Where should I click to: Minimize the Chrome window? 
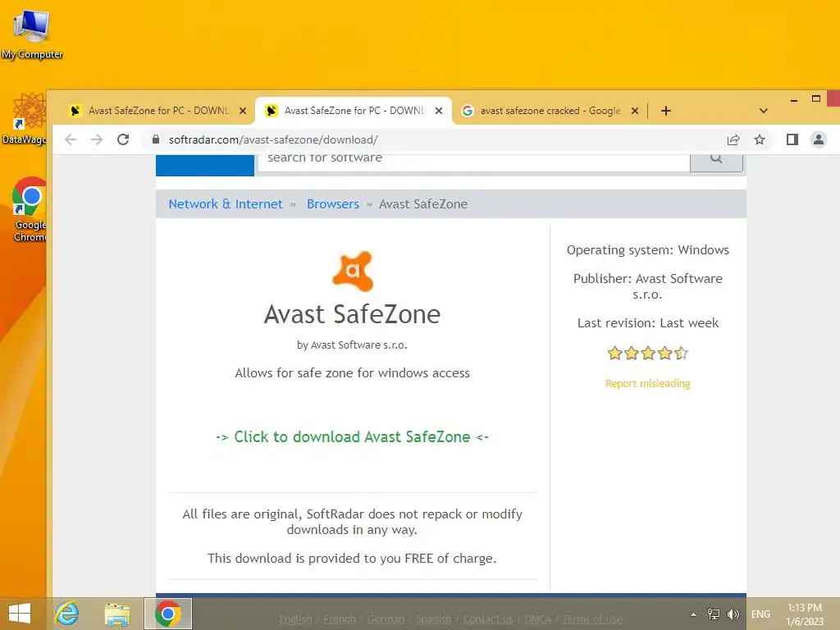pyautogui.click(x=794, y=99)
